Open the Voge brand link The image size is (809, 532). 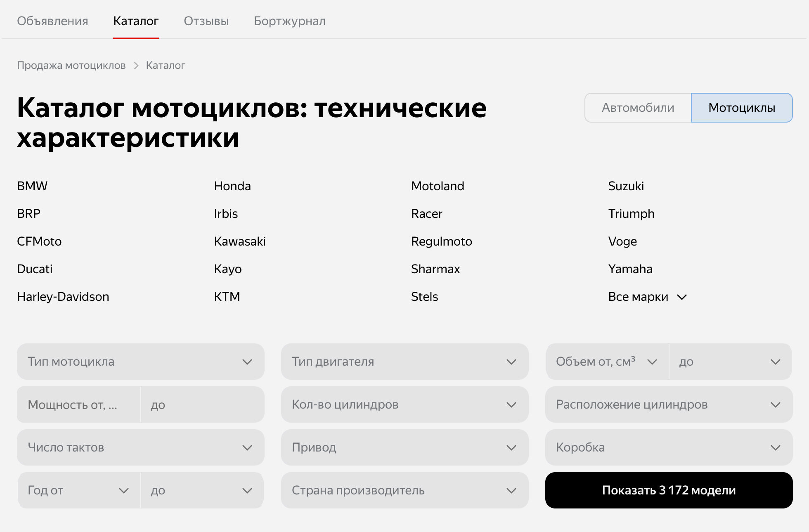[x=622, y=241]
